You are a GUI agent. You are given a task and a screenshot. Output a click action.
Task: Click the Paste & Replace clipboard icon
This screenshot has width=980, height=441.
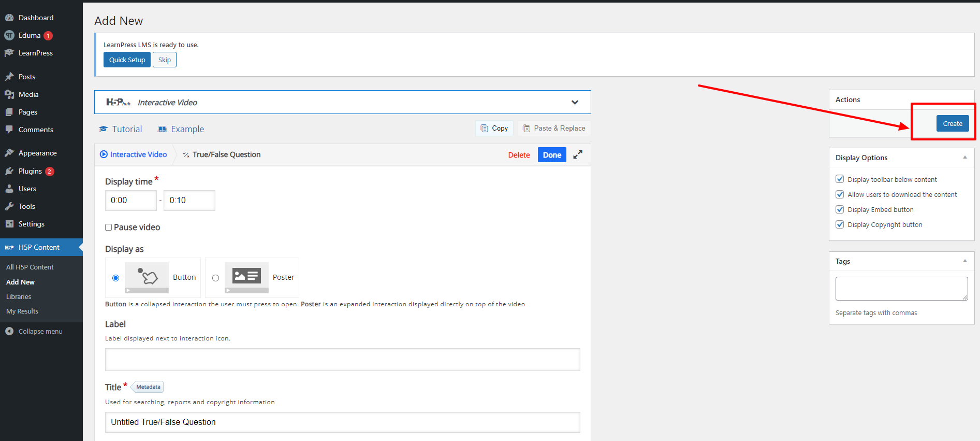526,129
